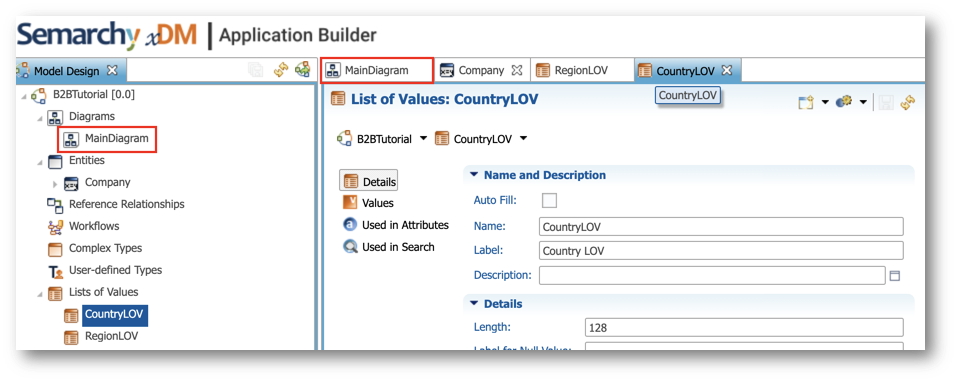Open the Details section of the editor

[368, 181]
